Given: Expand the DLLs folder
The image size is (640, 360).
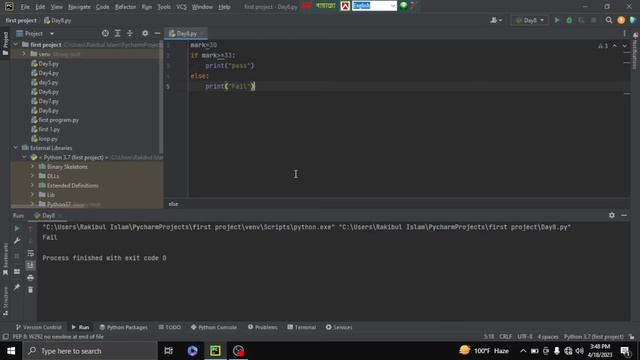Looking at the screenshot, I should click(33, 176).
